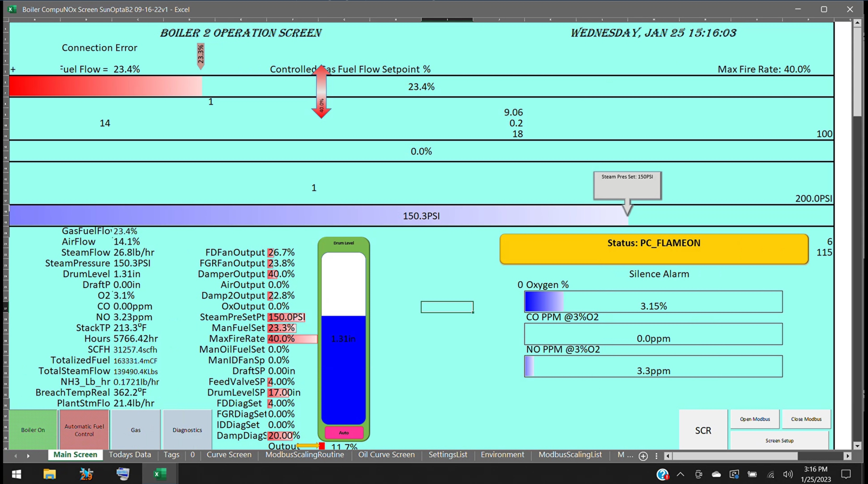Click the OneDrive cloud tray icon
This screenshot has height=484, width=868.
coord(716,474)
